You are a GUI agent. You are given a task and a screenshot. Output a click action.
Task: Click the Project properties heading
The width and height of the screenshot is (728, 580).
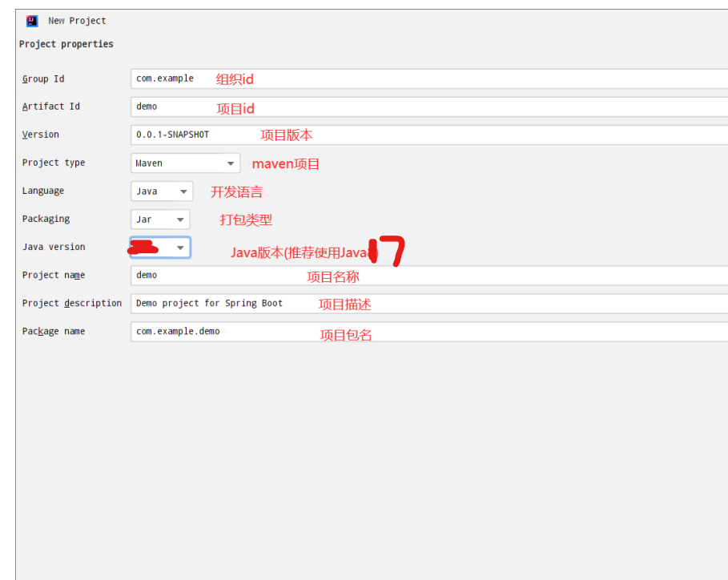point(66,44)
